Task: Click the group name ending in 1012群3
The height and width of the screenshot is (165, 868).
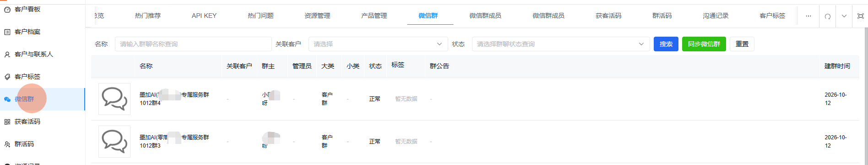Action: [174, 141]
